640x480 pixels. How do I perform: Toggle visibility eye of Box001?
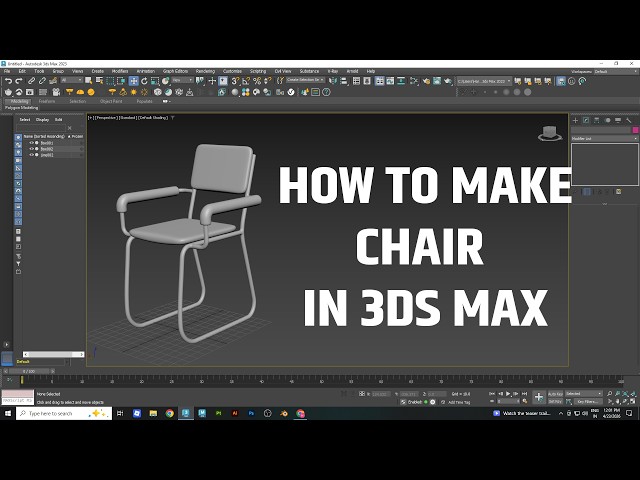pyautogui.click(x=31, y=143)
